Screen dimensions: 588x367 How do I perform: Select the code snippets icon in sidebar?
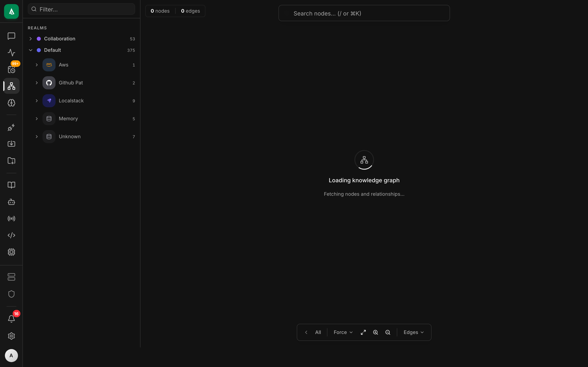[x=11, y=235]
